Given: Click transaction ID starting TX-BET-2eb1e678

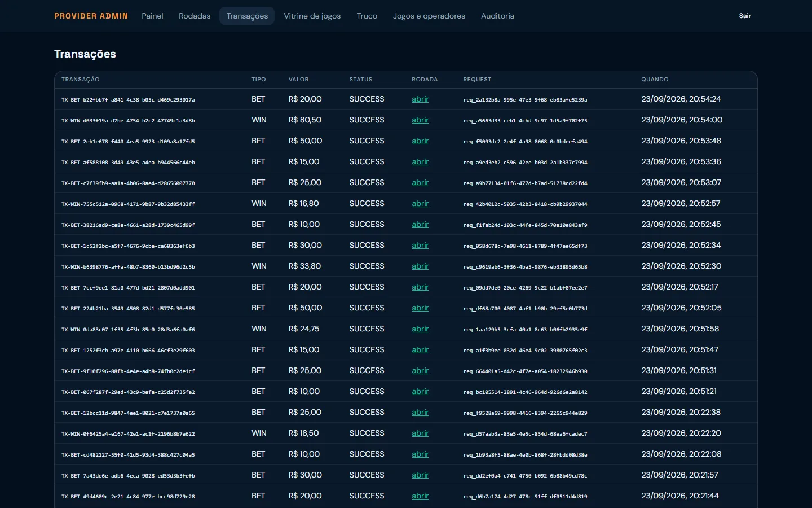Looking at the screenshot, I should click(128, 142).
